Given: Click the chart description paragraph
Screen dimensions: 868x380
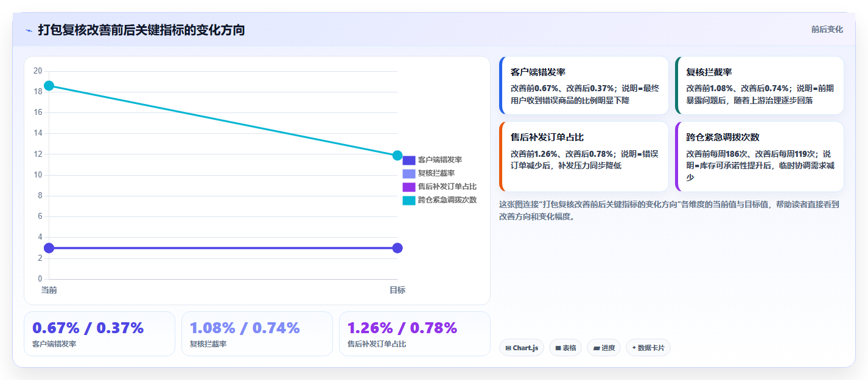Looking at the screenshot, I should (x=669, y=210).
